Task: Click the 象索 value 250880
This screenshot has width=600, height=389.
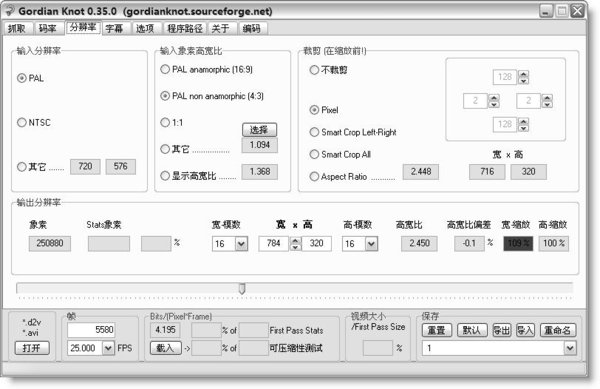Action: click(x=50, y=243)
